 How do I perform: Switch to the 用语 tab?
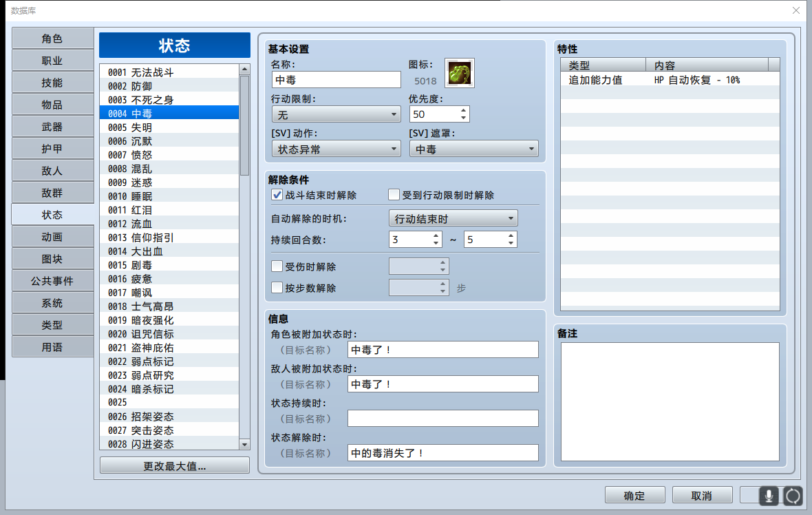pyautogui.click(x=52, y=347)
